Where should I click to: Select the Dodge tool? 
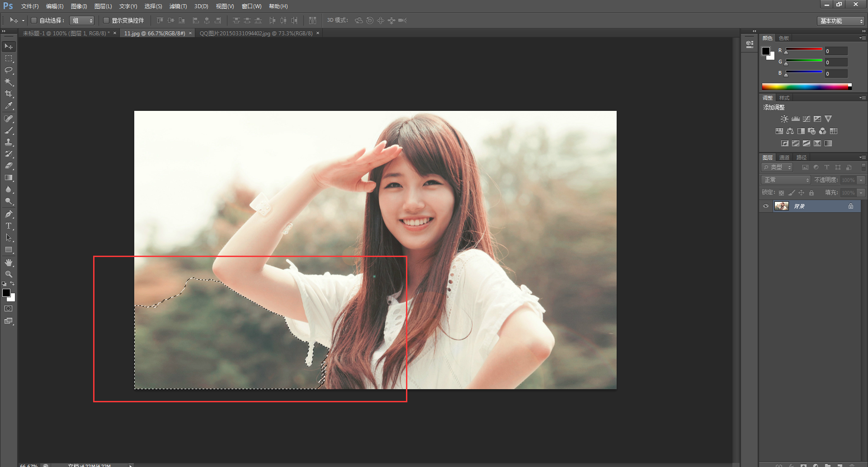tap(9, 201)
